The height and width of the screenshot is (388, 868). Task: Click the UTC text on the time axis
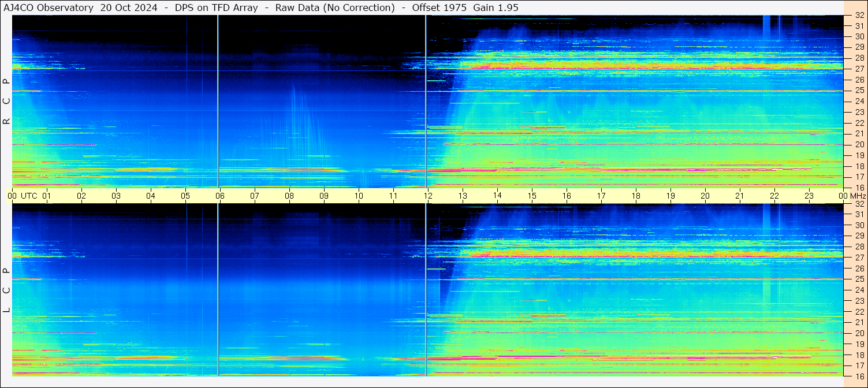coord(29,196)
